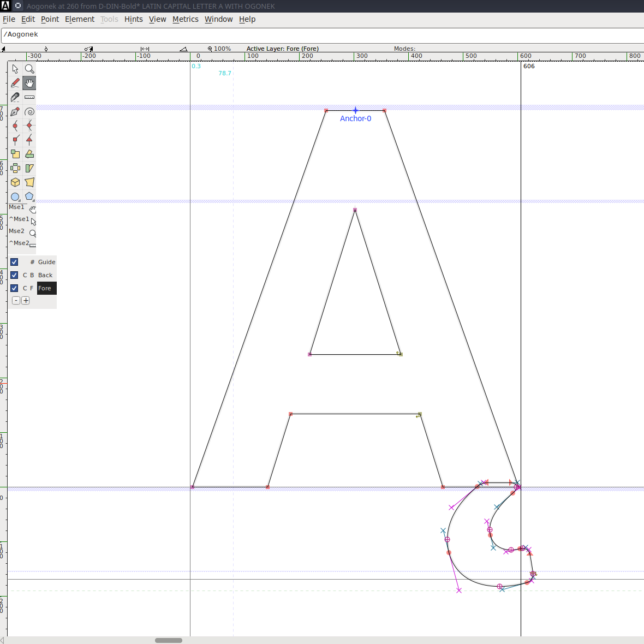
Task: Disable the Back layer checkbox
Action: pyautogui.click(x=14, y=275)
